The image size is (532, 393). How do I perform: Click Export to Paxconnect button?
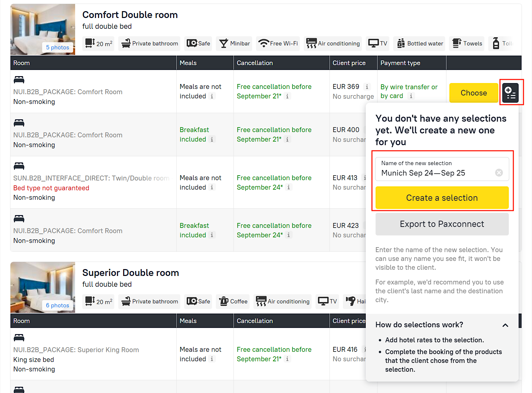point(442,224)
